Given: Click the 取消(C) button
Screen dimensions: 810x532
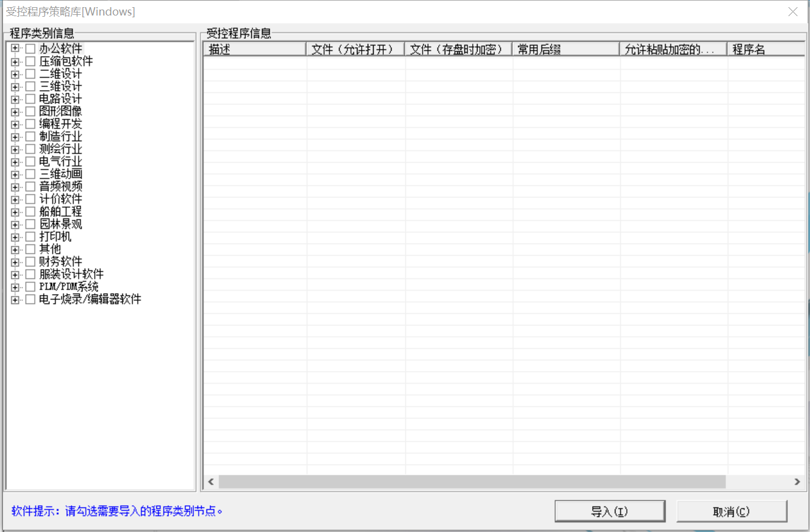Looking at the screenshot, I should tap(731, 512).
